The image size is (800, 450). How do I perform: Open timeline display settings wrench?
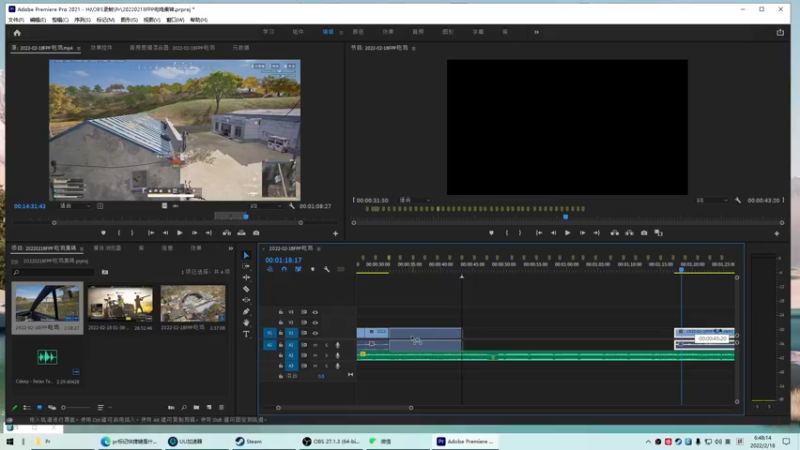click(x=327, y=269)
